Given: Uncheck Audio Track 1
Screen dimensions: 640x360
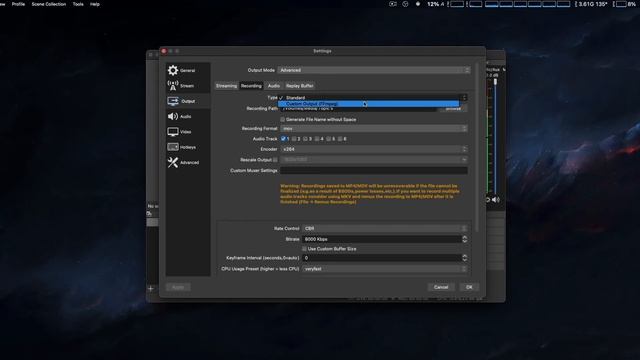Looking at the screenshot, I should click(x=283, y=139).
